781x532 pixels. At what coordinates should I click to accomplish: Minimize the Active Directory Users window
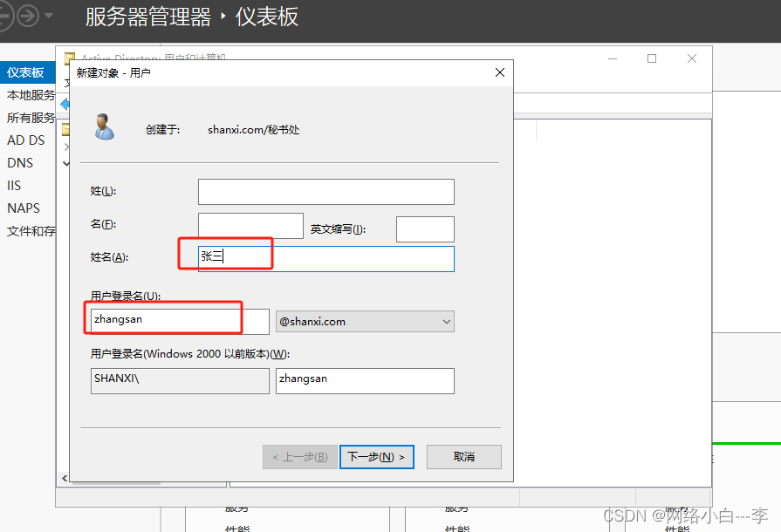[613, 58]
